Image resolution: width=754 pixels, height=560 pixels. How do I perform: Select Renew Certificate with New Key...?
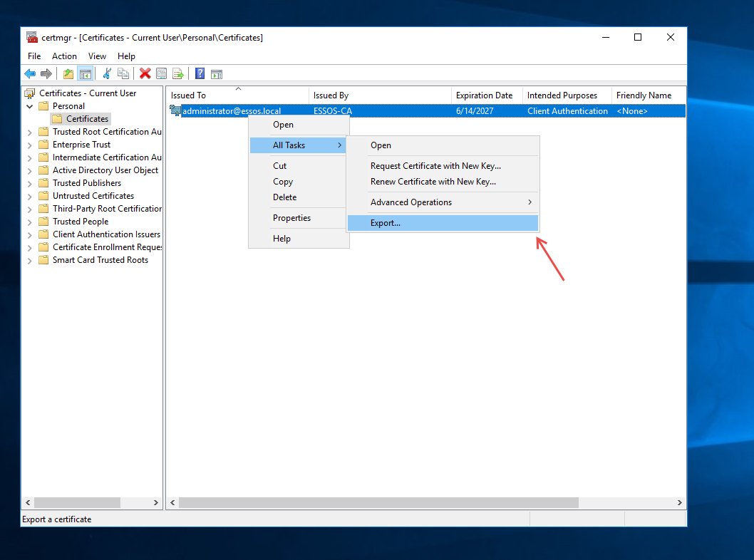443,182
